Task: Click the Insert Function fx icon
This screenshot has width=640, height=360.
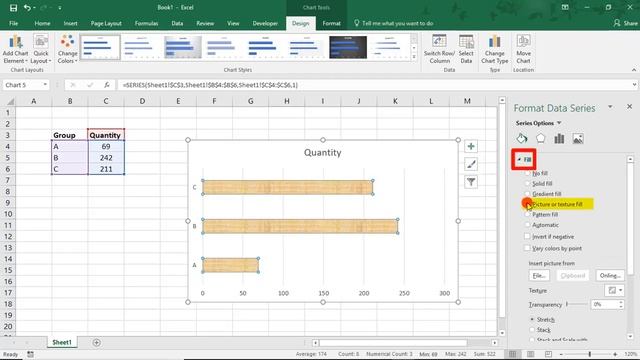Action: (107, 85)
